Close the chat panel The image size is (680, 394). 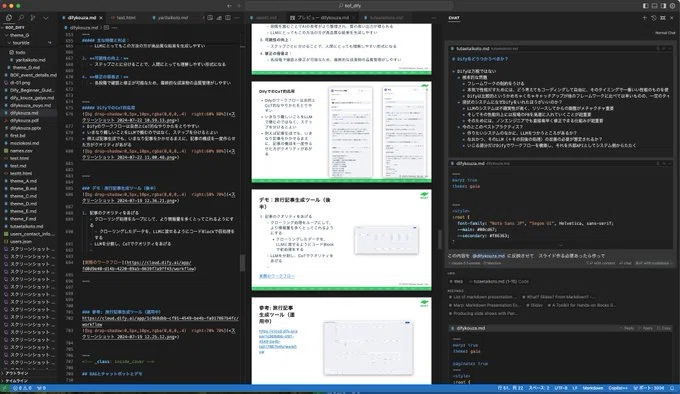672,18
